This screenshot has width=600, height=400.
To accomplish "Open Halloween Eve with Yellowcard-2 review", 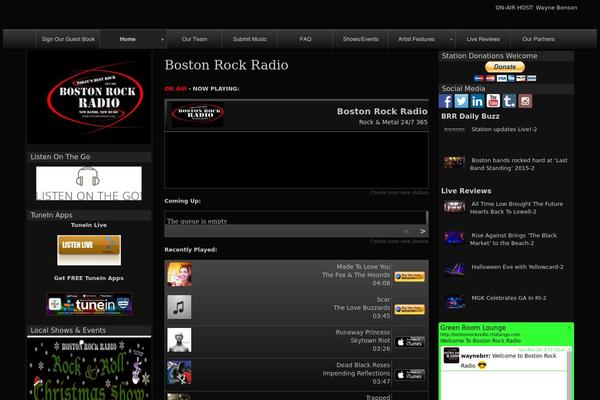I will [517, 267].
